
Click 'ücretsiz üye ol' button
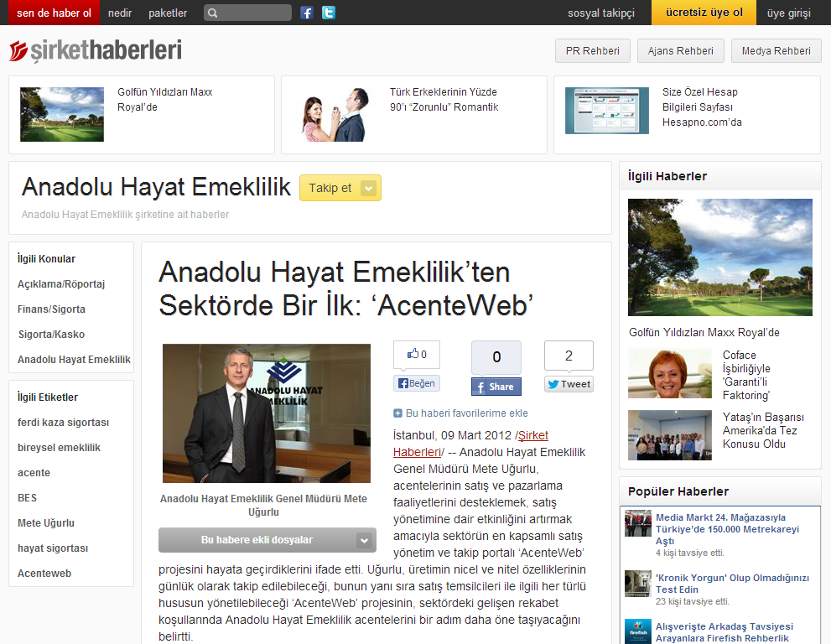[704, 13]
